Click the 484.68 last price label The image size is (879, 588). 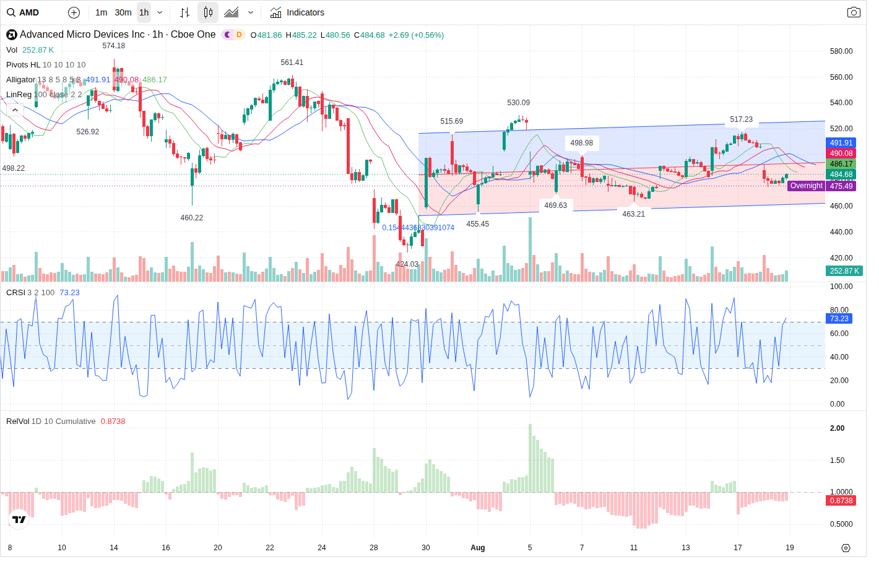pyautogui.click(x=841, y=175)
